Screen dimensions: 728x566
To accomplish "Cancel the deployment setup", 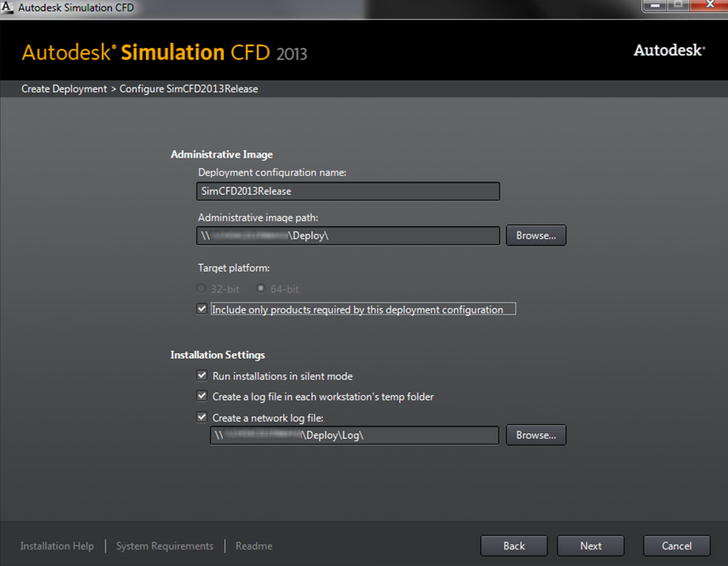I will click(676, 545).
